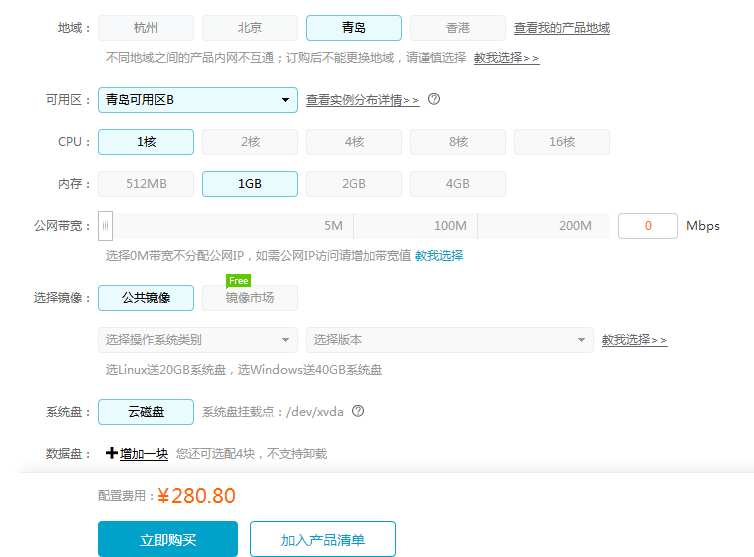Choose 16核 CPU option
754x557 pixels.
click(x=562, y=142)
